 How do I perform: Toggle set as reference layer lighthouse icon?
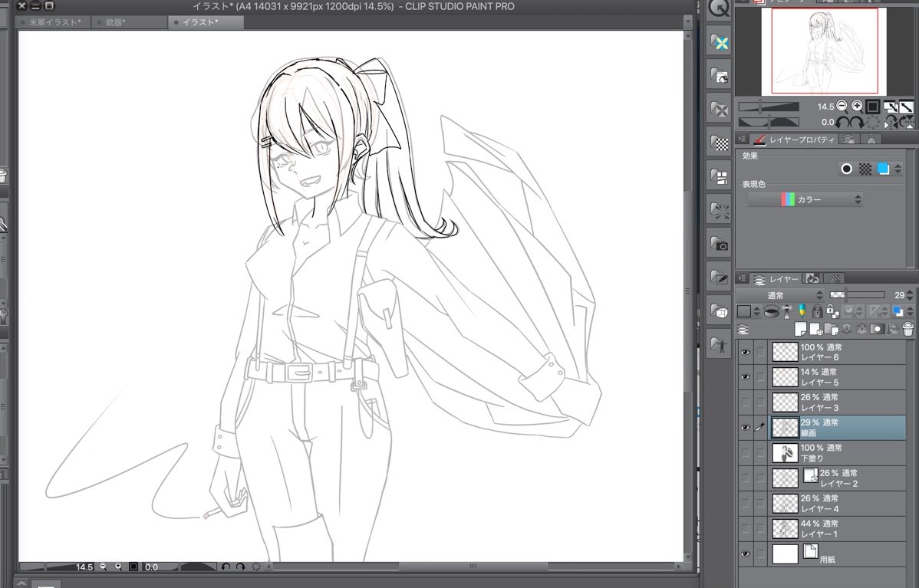click(x=787, y=311)
